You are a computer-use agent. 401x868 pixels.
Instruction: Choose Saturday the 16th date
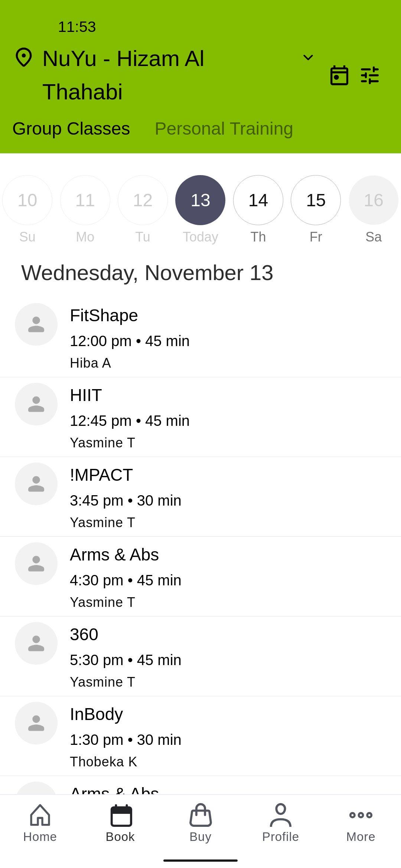point(374,200)
